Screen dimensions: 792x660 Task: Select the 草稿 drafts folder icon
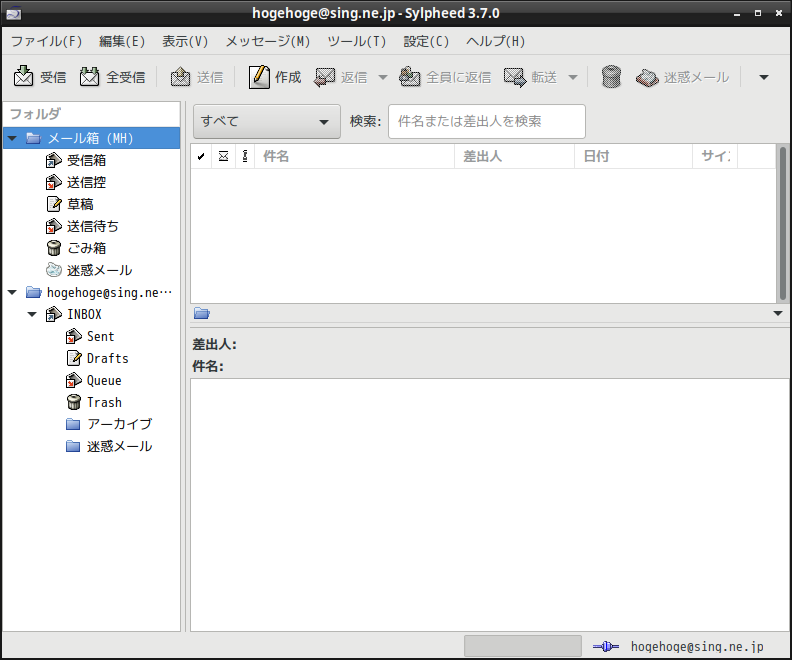pyautogui.click(x=54, y=204)
